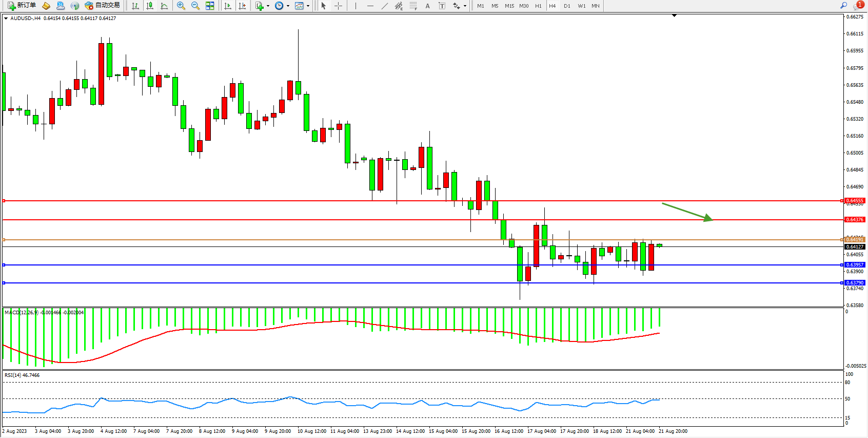
Task: Click the zoom out magnifier icon
Action: tap(195, 6)
